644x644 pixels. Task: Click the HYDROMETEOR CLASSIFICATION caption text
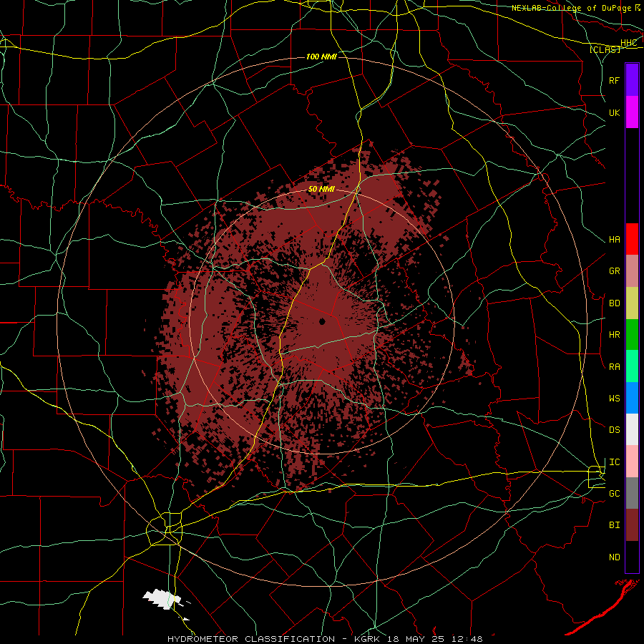point(251,639)
